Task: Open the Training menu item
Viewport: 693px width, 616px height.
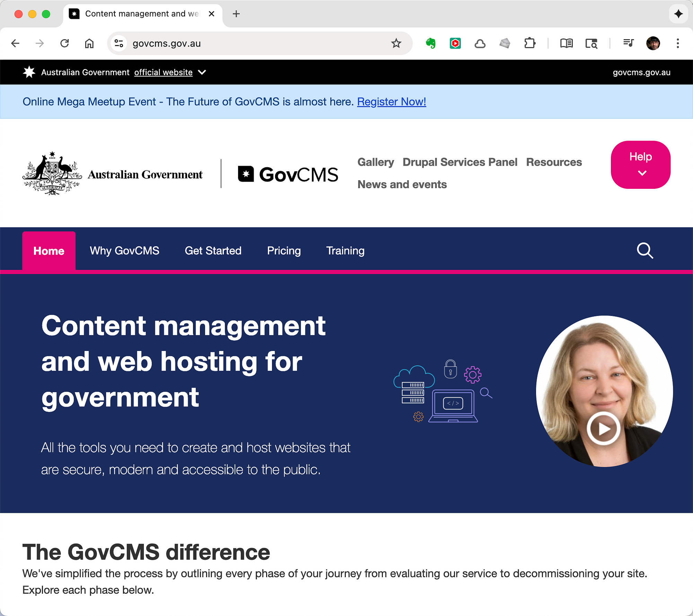Action: 345,250
